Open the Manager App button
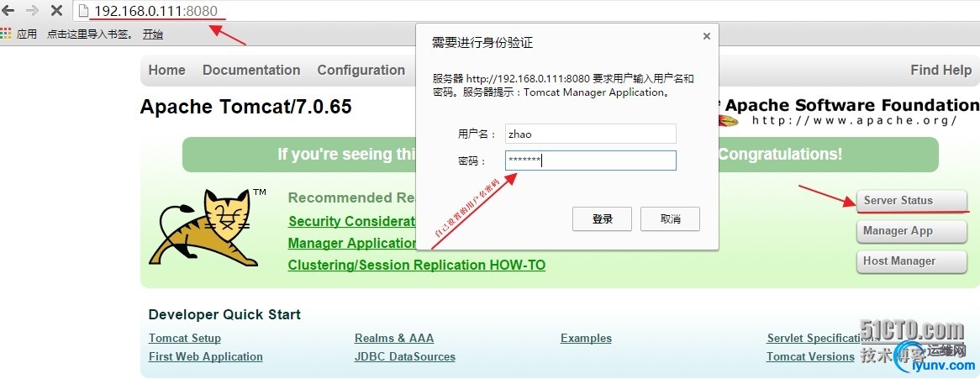This screenshot has height=379, width=980. (x=911, y=231)
